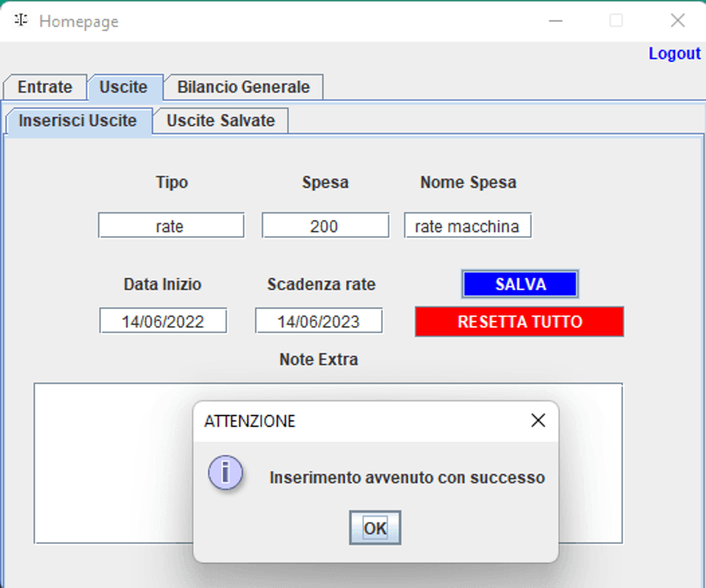The height and width of the screenshot is (588, 706).
Task: Click the Logout link
Action: click(674, 54)
